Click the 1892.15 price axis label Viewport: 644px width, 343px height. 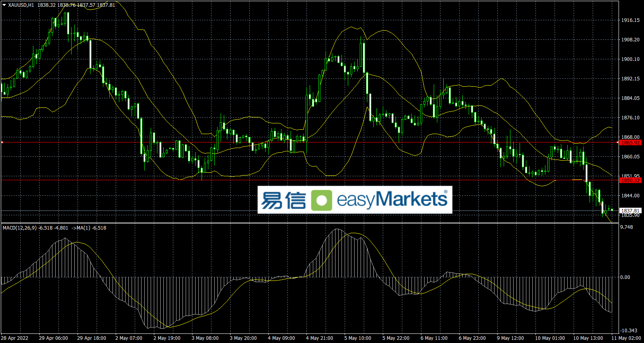(630, 79)
